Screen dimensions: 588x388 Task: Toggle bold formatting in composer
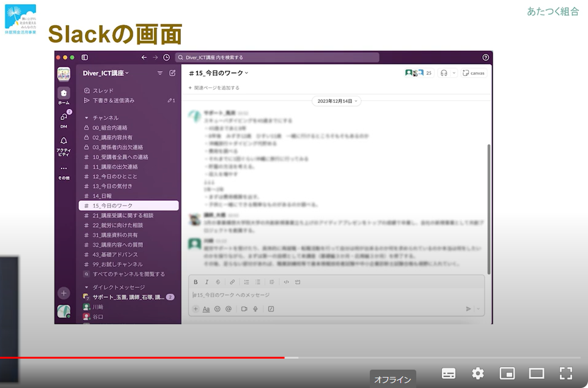coord(196,282)
